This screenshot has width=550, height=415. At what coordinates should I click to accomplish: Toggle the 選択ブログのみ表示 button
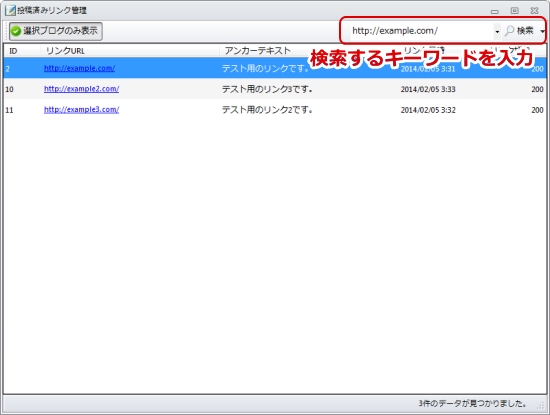coord(56,31)
